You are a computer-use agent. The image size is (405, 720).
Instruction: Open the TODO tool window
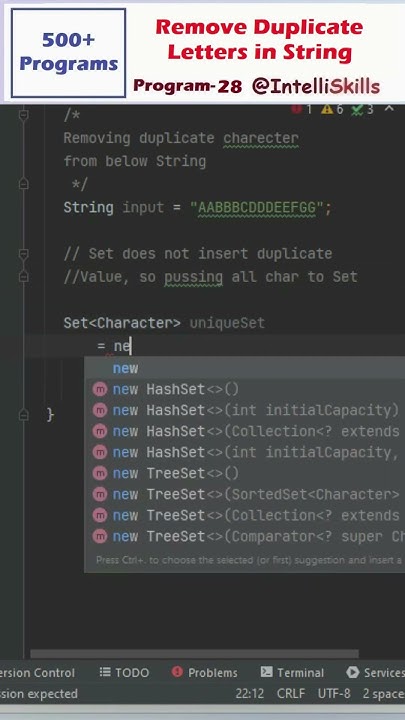[124, 673]
